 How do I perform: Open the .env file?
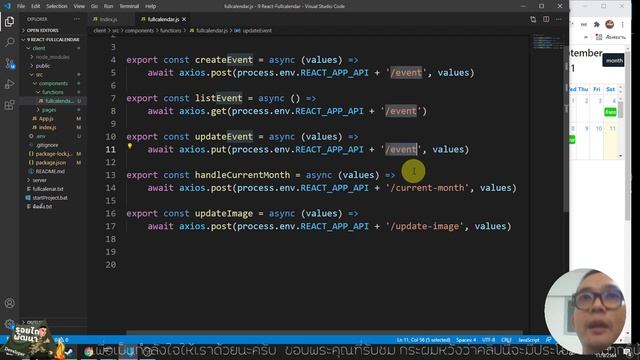[x=41, y=136]
